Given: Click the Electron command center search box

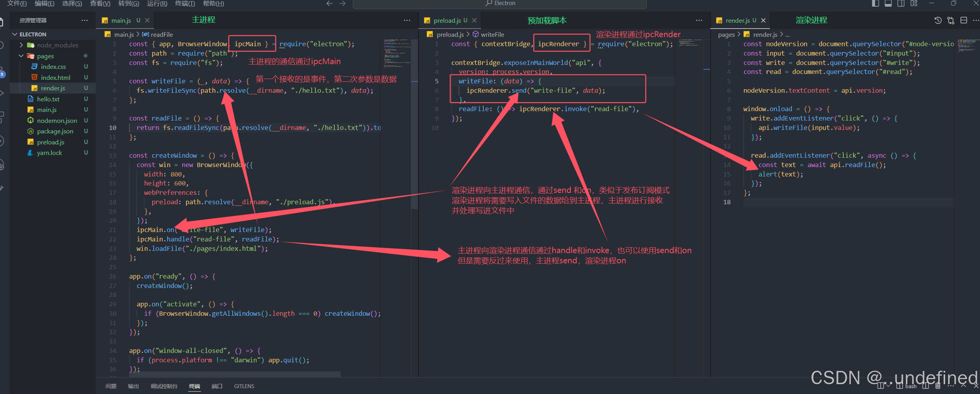Looking at the screenshot, I should 499,4.
